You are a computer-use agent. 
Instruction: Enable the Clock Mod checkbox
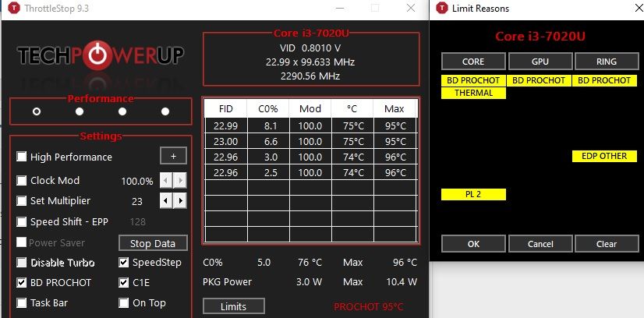[21, 181]
